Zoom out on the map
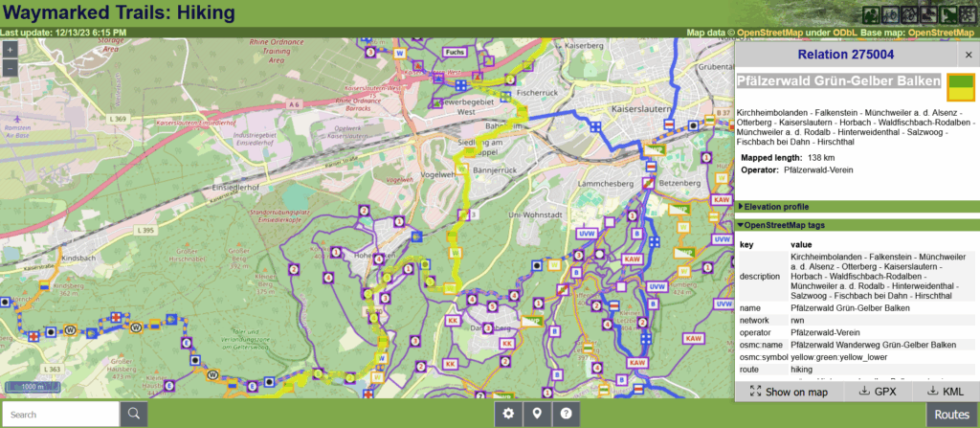This screenshot has height=428, width=980. (10, 67)
